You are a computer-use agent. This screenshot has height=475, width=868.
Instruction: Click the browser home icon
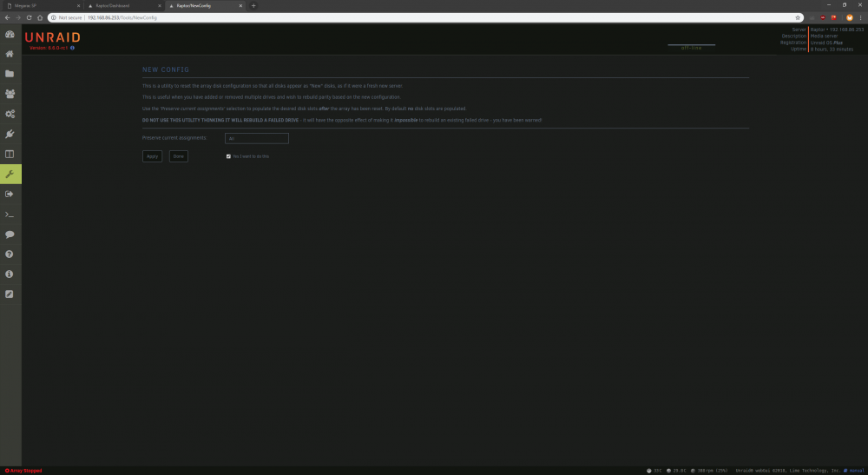pyautogui.click(x=40, y=17)
